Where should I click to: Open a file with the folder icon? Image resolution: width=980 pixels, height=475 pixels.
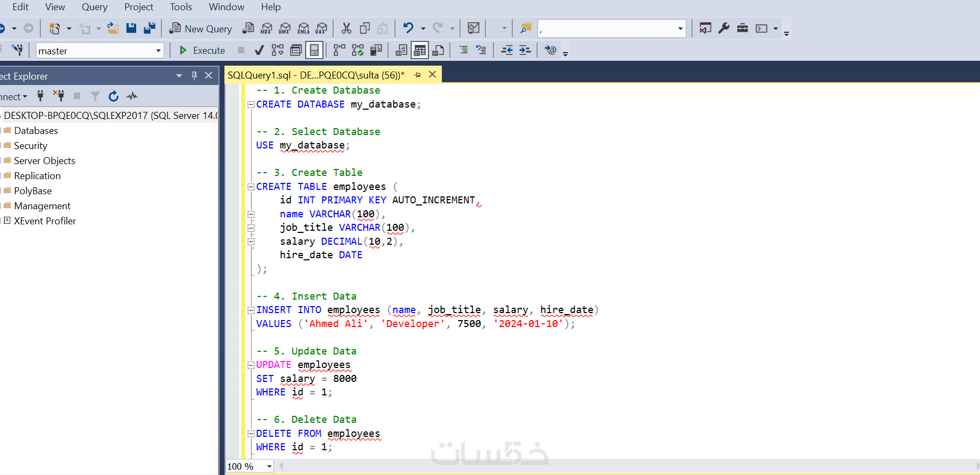(x=112, y=28)
